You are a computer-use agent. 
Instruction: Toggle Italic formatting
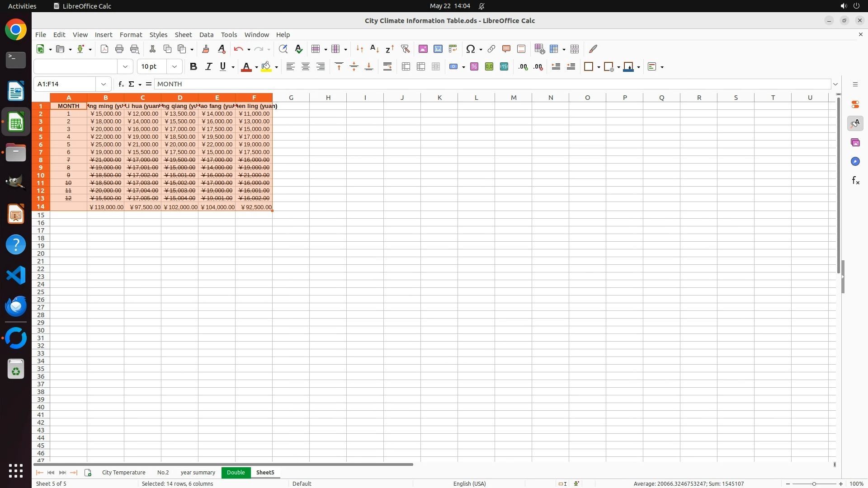(208, 67)
